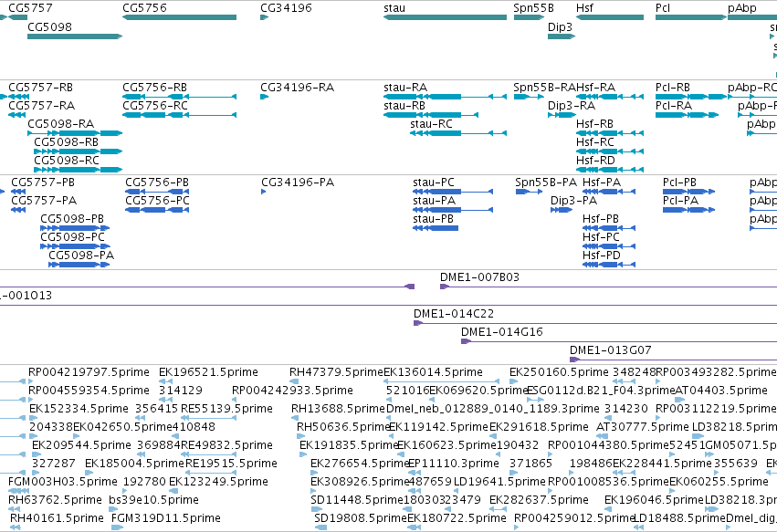Select the CG5756-RC transcript
The image size is (777, 532).
[x=179, y=115]
